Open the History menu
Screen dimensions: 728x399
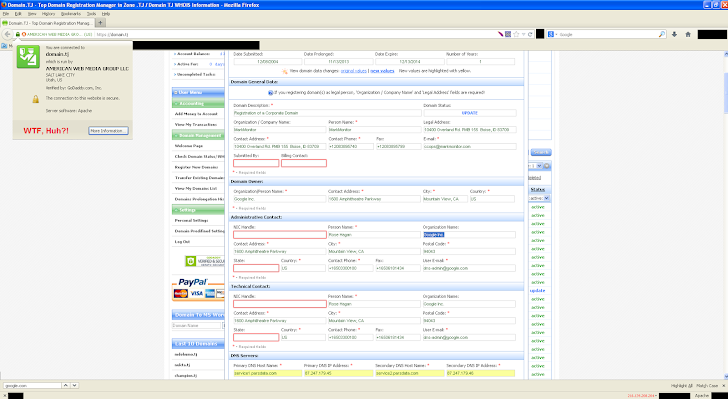(x=48, y=14)
